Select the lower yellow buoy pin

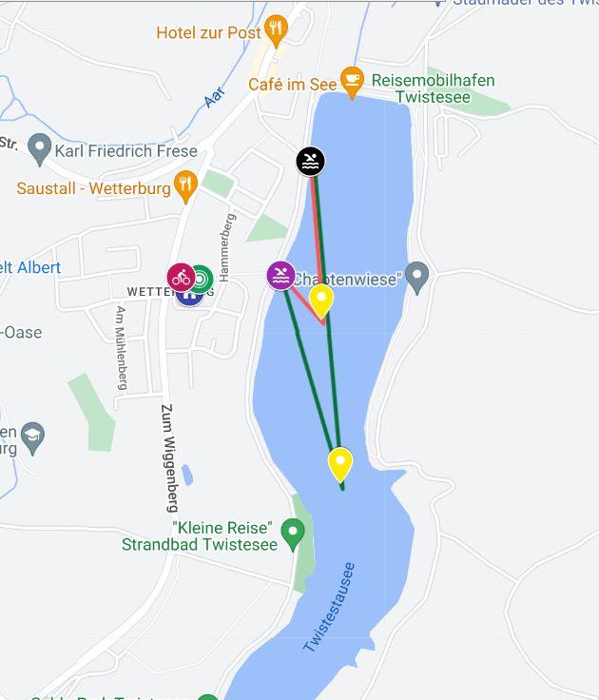pos(340,464)
